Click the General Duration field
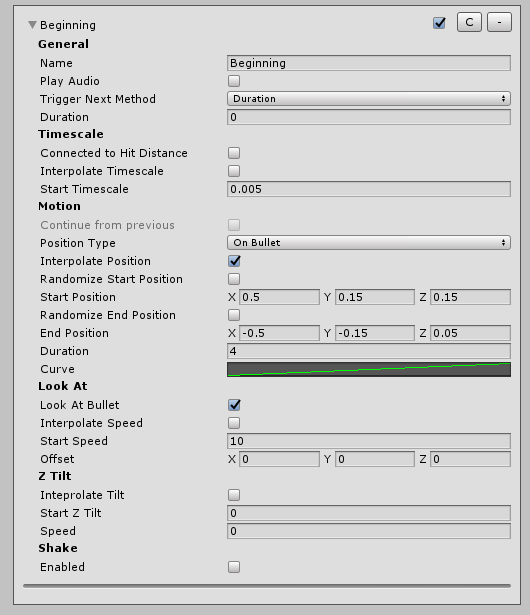Screen dimensions: 530x615 [x=369, y=117]
